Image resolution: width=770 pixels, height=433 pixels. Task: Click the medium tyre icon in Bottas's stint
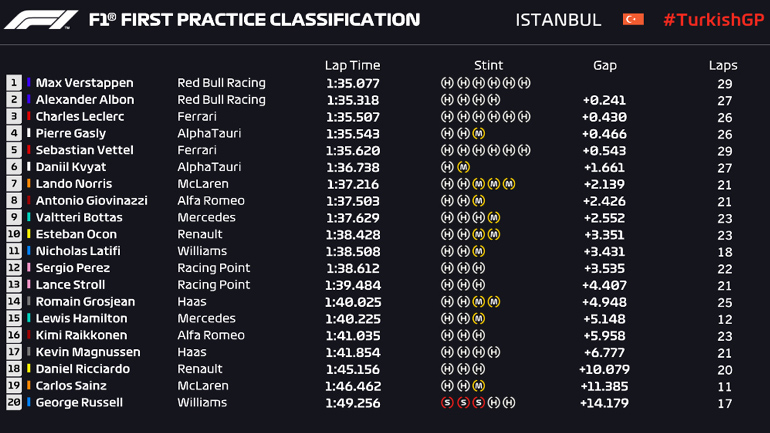pos(494,218)
